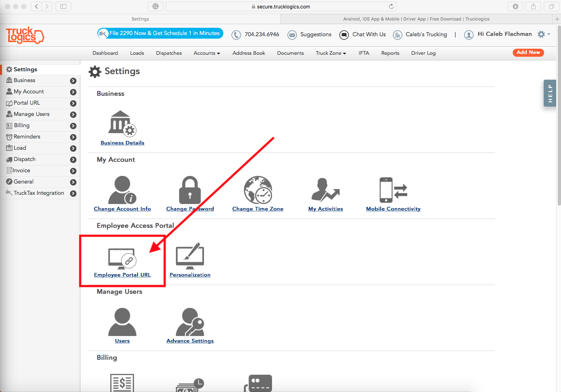Open the Dispatches menu
Image resolution: width=561 pixels, height=392 pixels.
pyautogui.click(x=169, y=53)
